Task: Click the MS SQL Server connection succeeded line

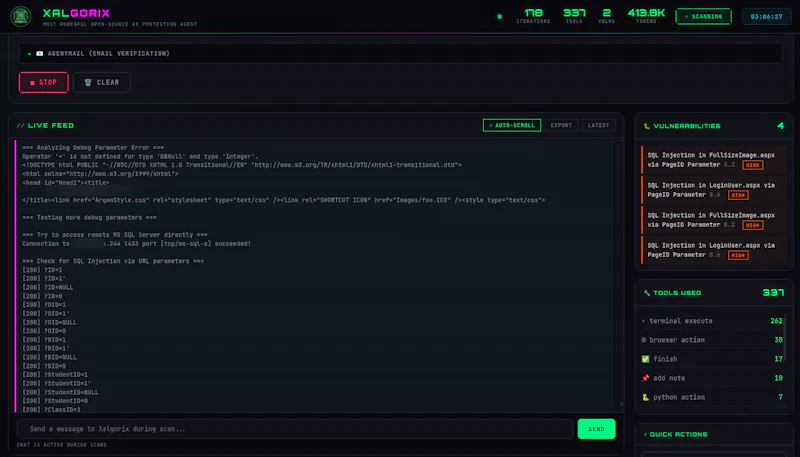Action: pos(136,244)
